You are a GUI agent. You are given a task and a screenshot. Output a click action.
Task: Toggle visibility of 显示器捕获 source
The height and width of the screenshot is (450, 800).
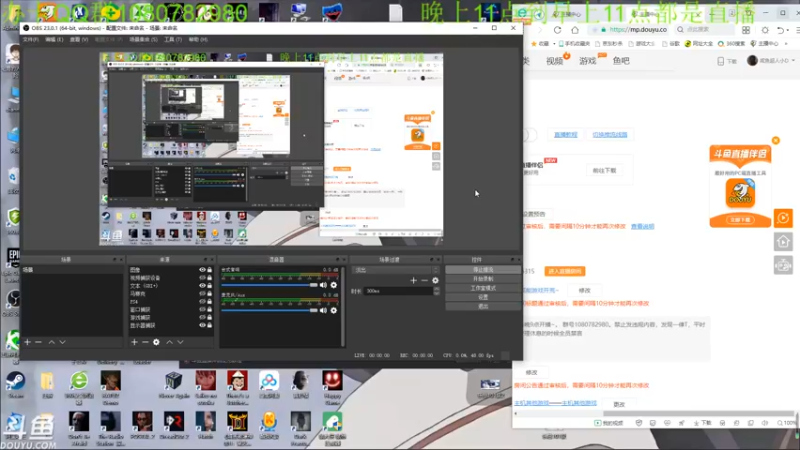[x=203, y=325]
